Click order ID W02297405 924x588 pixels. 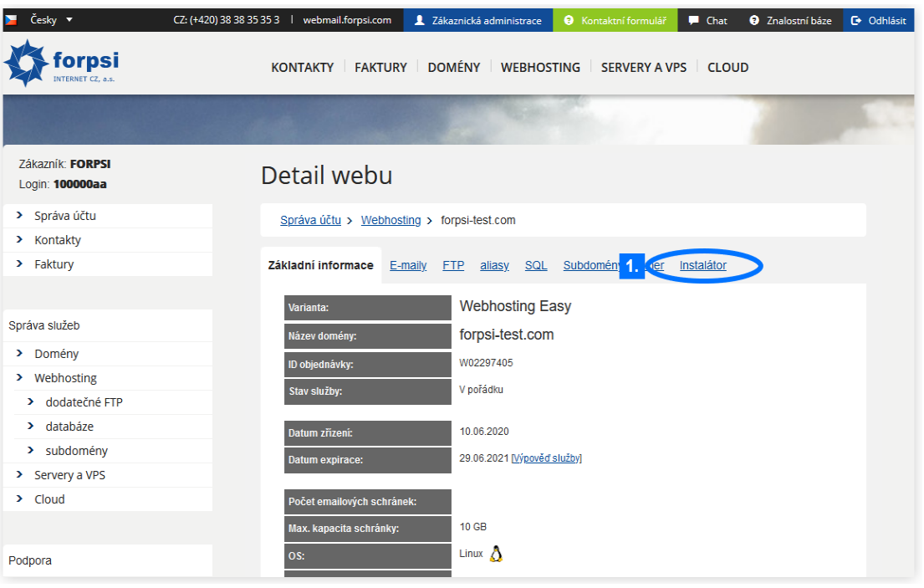coord(486,363)
